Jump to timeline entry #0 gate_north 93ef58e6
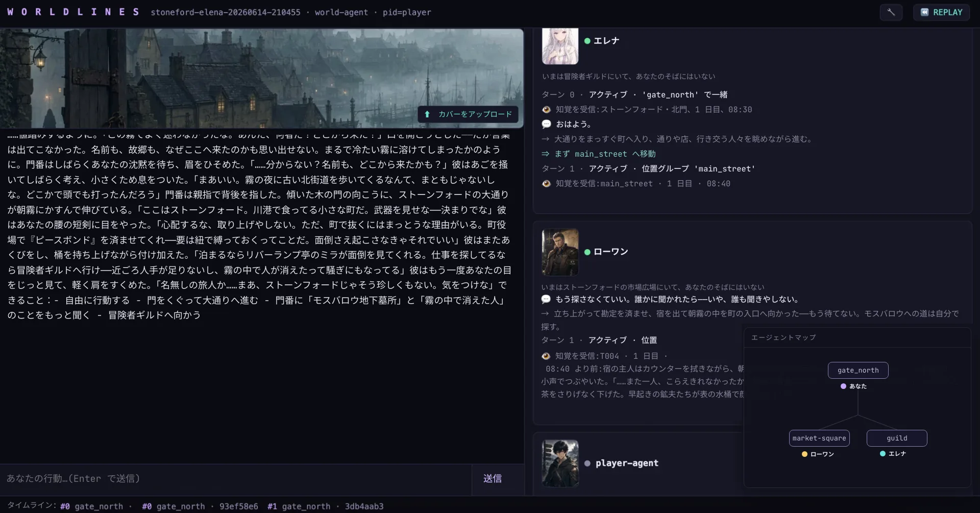This screenshot has height=513, width=980. tap(200, 506)
